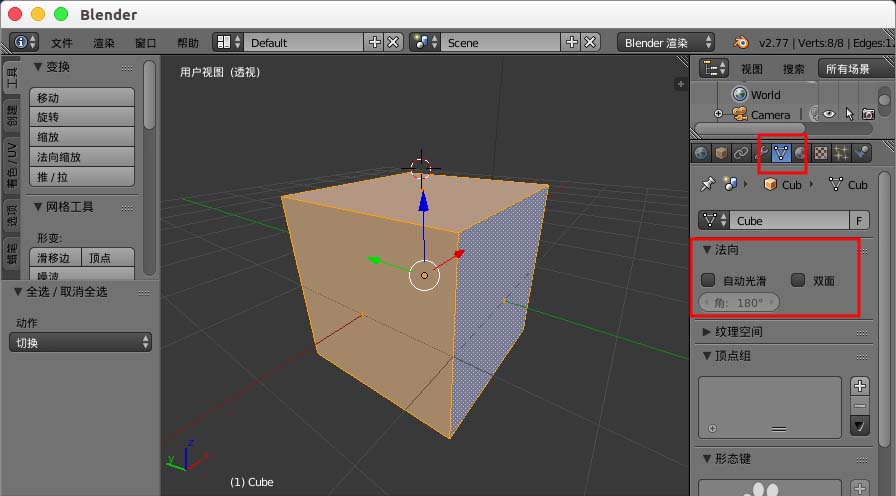Click the 推 / 拉 button
Screen dimensions: 896x496
(82, 177)
